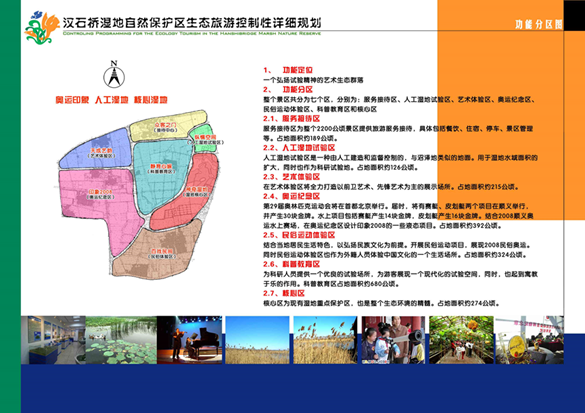Click the 功能分区图 title tab
This screenshot has width=585, height=413.
(x=538, y=24)
